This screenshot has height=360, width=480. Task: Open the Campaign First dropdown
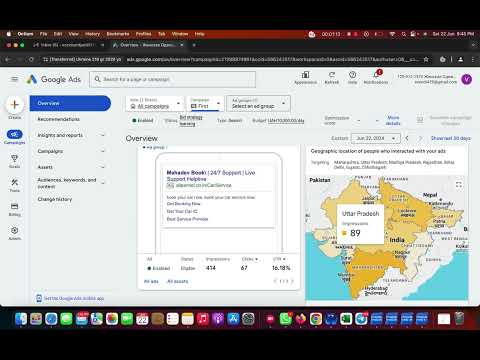pyautogui.click(x=205, y=103)
